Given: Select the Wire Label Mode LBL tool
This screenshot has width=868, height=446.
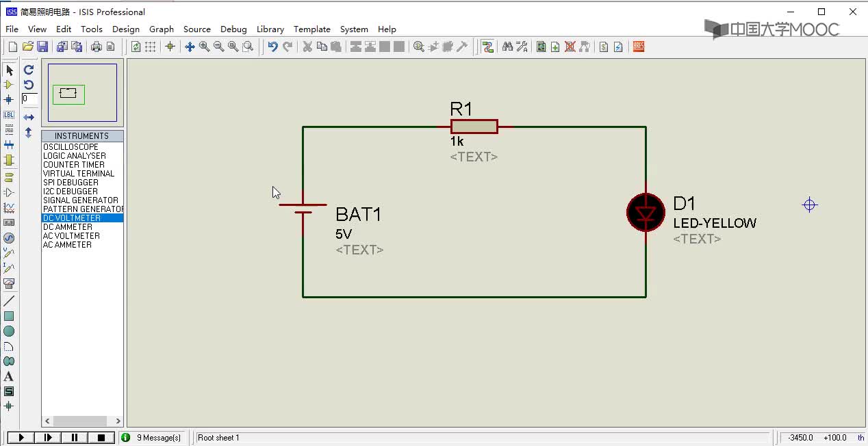Looking at the screenshot, I should coord(9,115).
